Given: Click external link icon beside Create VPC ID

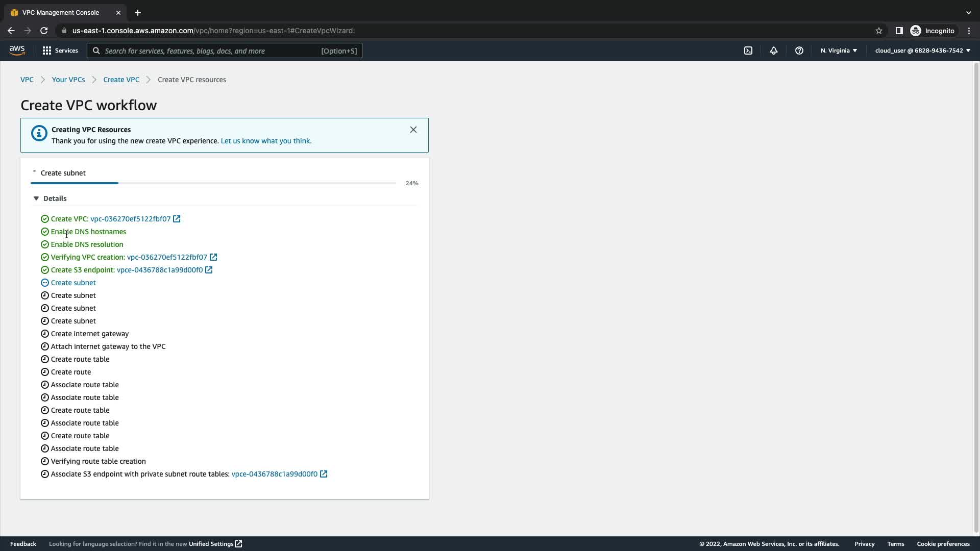Looking at the screenshot, I should click(177, 219).
